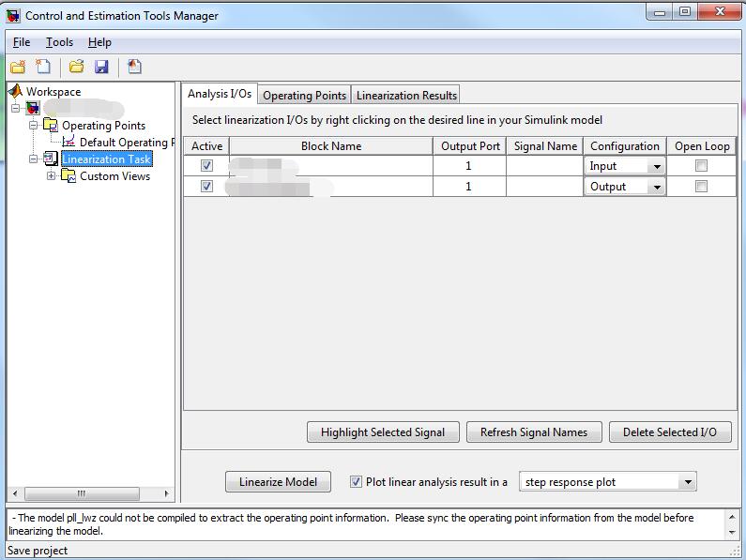The image size is (746, 560).
Task: Switch to the Linearization Results tab
Action: point(406,95)
